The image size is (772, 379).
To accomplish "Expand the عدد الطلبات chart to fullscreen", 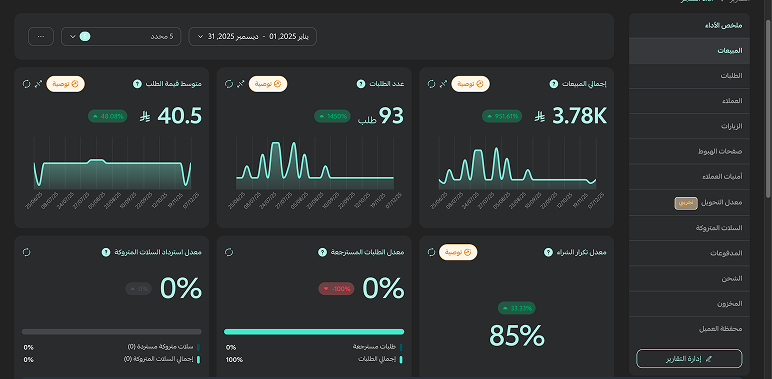I will [x=240, y=84].
